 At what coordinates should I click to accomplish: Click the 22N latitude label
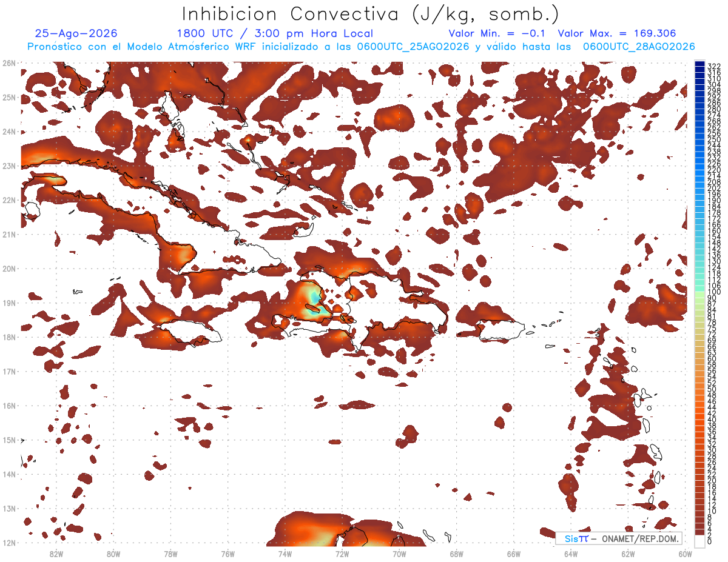coord(8,200)
